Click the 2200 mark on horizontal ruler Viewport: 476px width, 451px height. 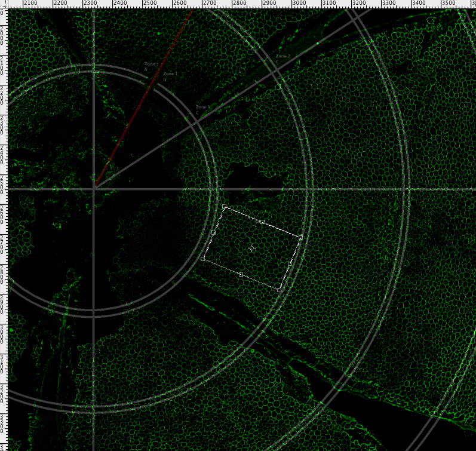click(x=60, y=4)
